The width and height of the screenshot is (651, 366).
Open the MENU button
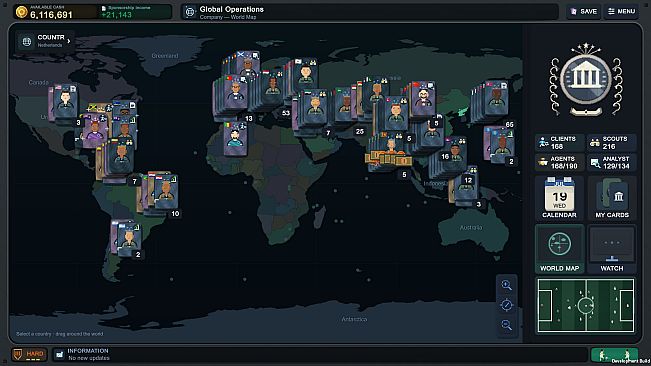(x=622, y=12)
